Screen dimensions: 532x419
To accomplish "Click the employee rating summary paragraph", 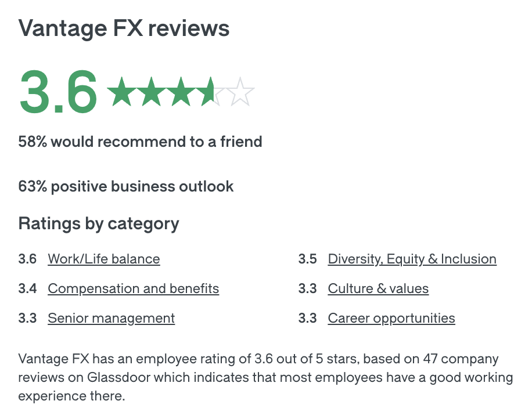I will point(265,378).
